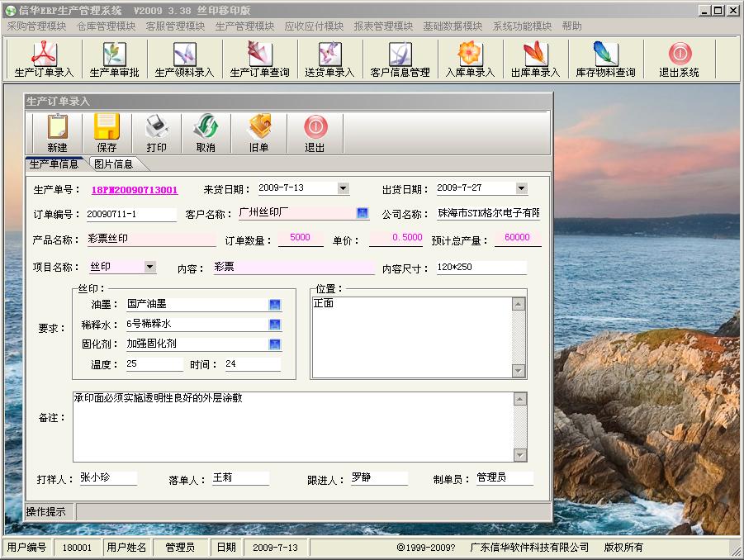
Task: Switch to the 图片信息 tab
Action: coord(113,164)
